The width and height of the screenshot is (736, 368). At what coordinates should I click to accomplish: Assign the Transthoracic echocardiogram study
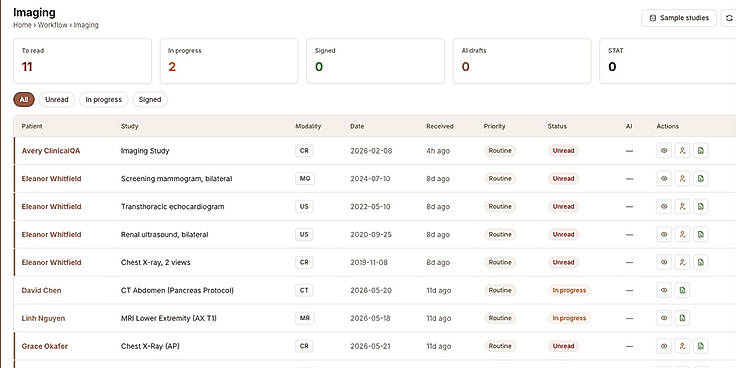pyautogui.click(x=682, y=207)
